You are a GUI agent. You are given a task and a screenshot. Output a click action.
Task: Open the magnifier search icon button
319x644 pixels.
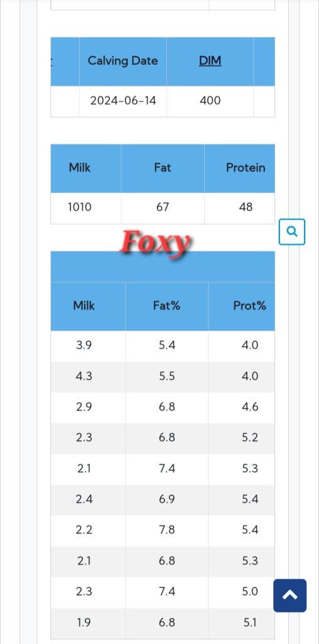291,232
